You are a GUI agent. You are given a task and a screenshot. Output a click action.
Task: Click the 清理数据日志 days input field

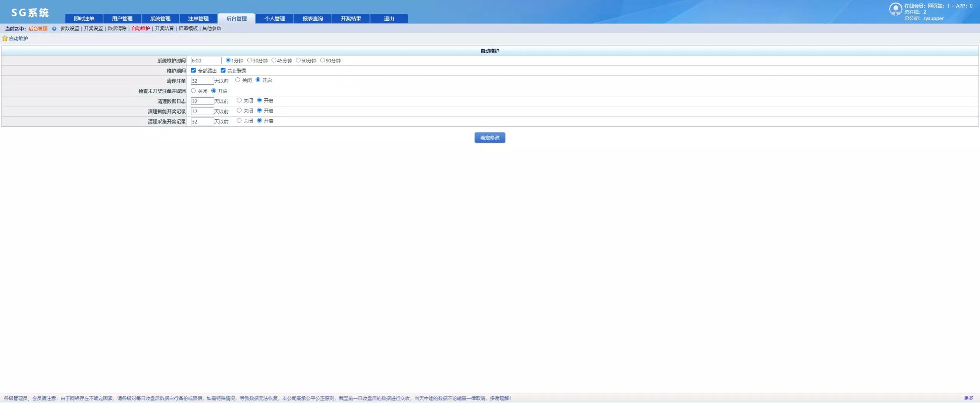202,101
